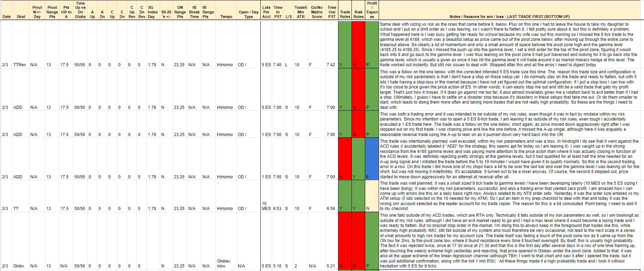The width and height of the screenshot is (644, 271).
Task: Open notes cell starting 'This trade was well planned'
Action: 510,196
